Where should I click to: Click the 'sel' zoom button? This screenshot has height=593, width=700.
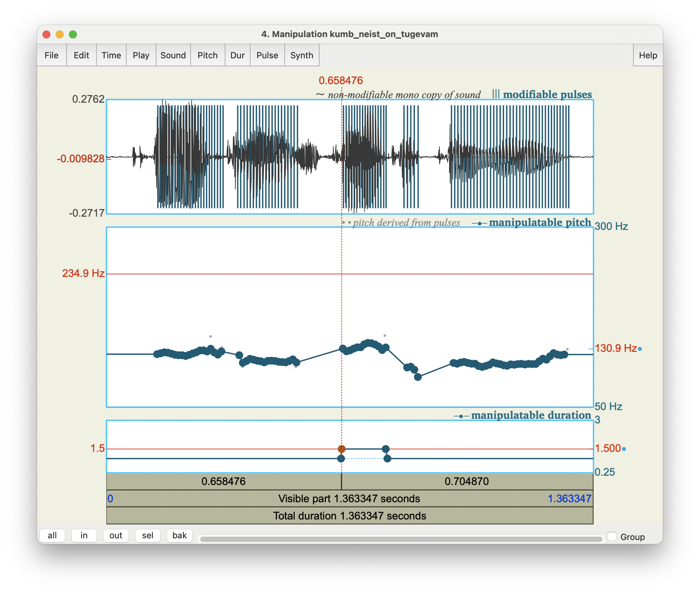point(148,535)
